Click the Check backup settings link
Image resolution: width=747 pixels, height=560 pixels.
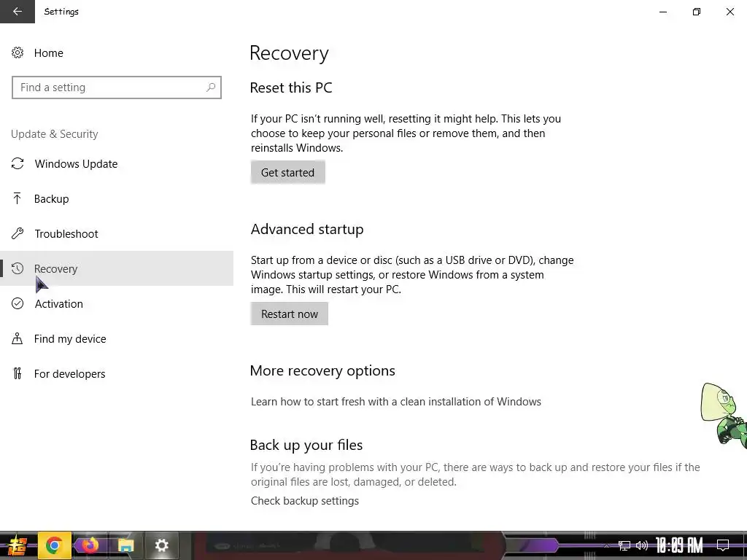(305, 500)
